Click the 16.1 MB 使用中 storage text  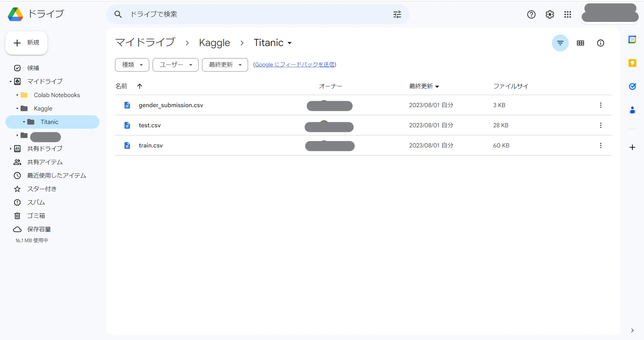[32, 241]
